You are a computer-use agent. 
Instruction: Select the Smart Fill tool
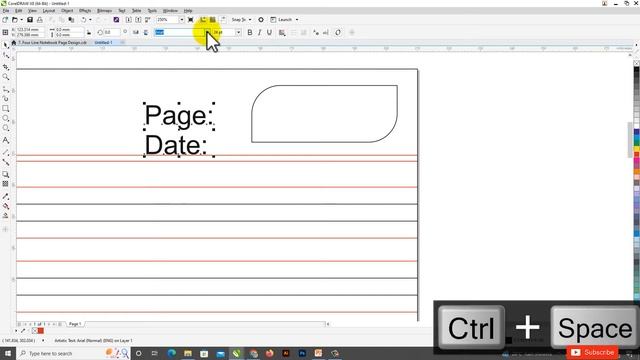tap(6, 216)
